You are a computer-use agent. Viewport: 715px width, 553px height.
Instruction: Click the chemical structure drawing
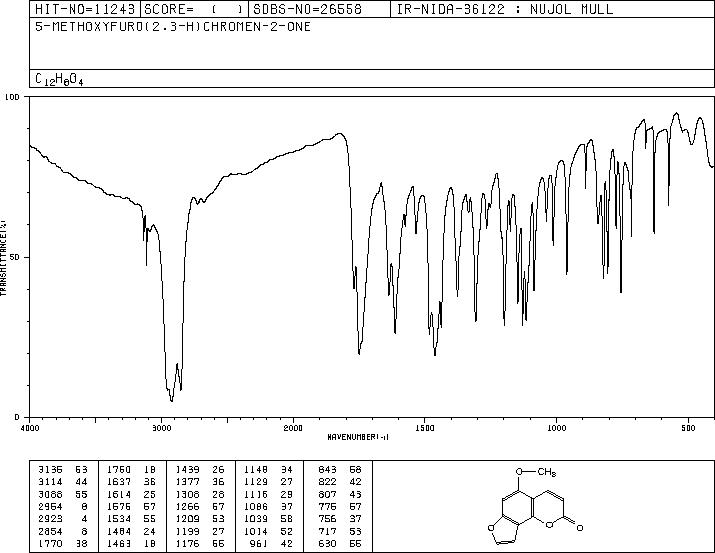click(x=535, y=506)
